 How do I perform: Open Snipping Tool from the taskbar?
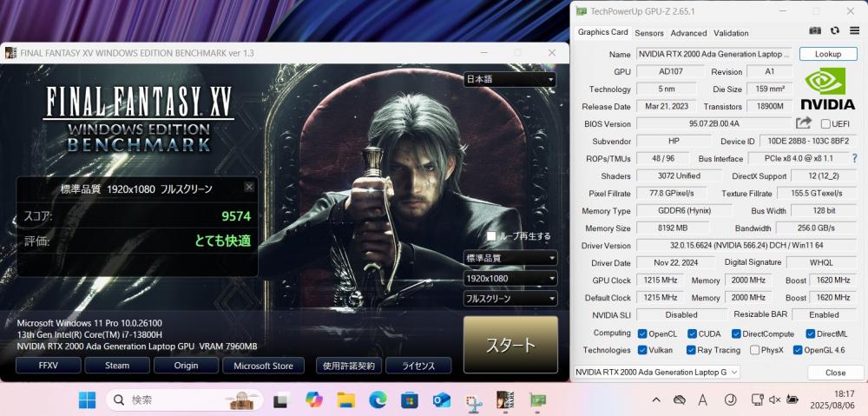tap(473, 400)
